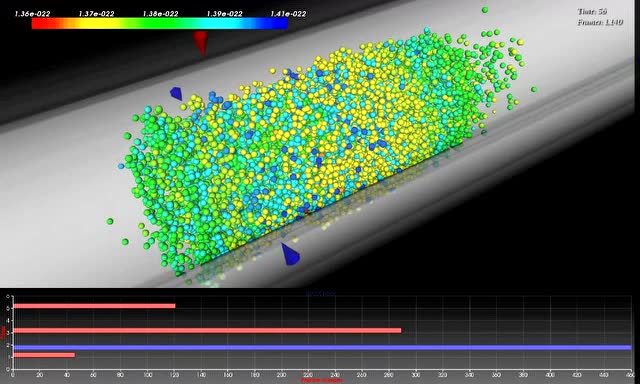Pick the stray green particle at the far-left bottom
The image size is (640, 384).
click(110, 221)
